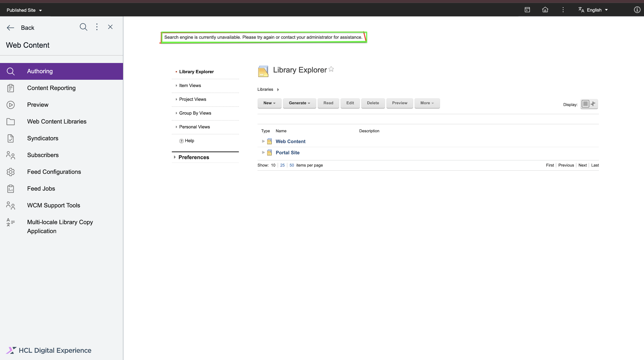Open the Web Content library link
644x360 pixels.
tap(290, 141)
